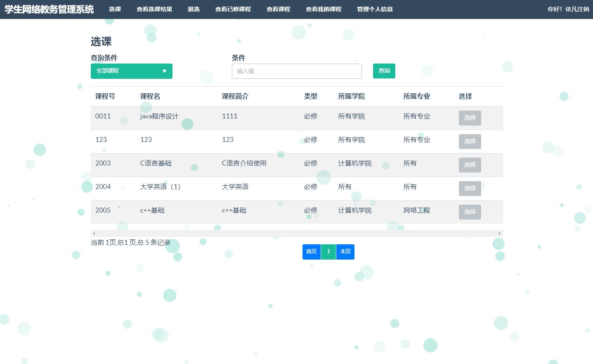The height and width of the screenshot is (364, 593).
Task: Open the 选课 menu item
Action: tap(115, 9)
